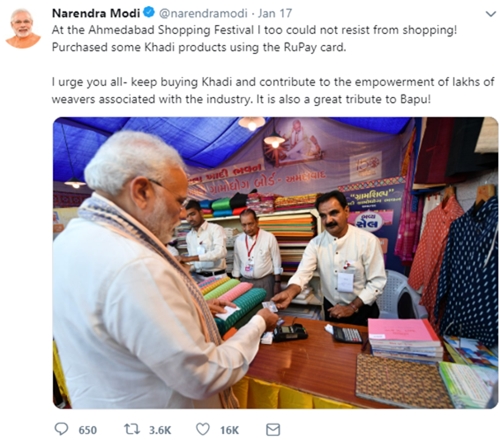Click the calculator on the counter
The width and height of the screenshot is (500, 440).
click(347, 334)
